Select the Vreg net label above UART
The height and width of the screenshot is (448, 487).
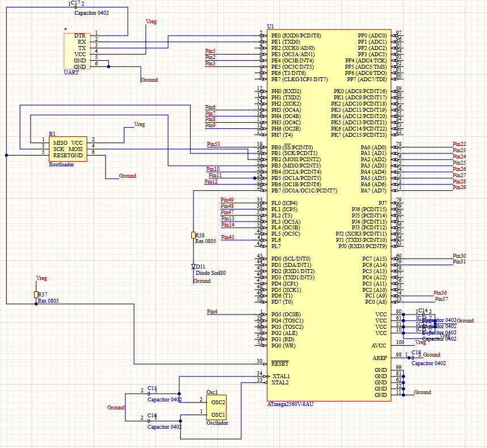[151, 22]
